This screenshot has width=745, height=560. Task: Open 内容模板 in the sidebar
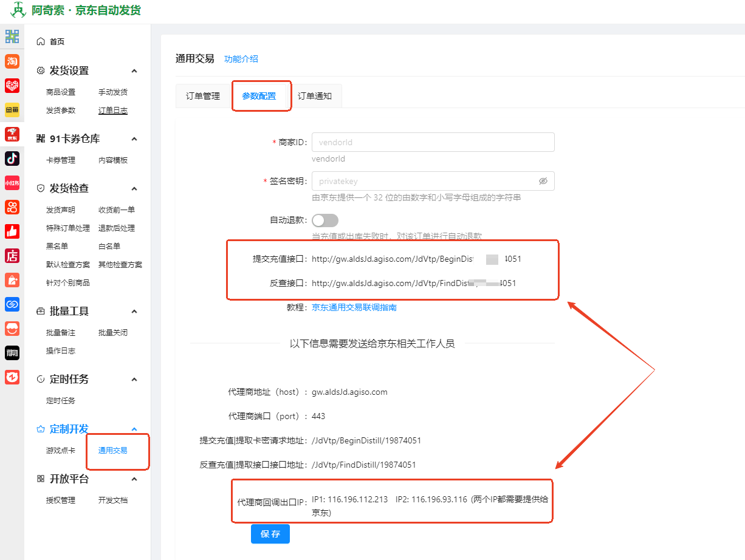coord(113,160)
